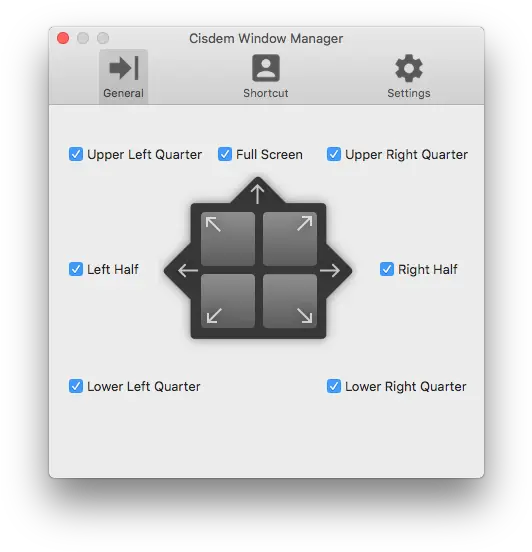Click the lower-left quarter arrow tile
This screenshot has width=532, height=552.
228,301
